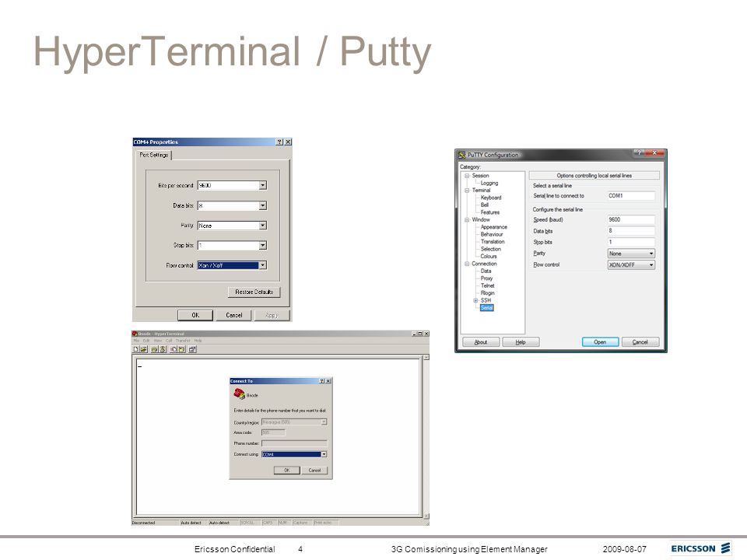Screen dimensions: 747x560
Task: Click OK in COM4 Properties dialog
Action: (x=195, y=315)
